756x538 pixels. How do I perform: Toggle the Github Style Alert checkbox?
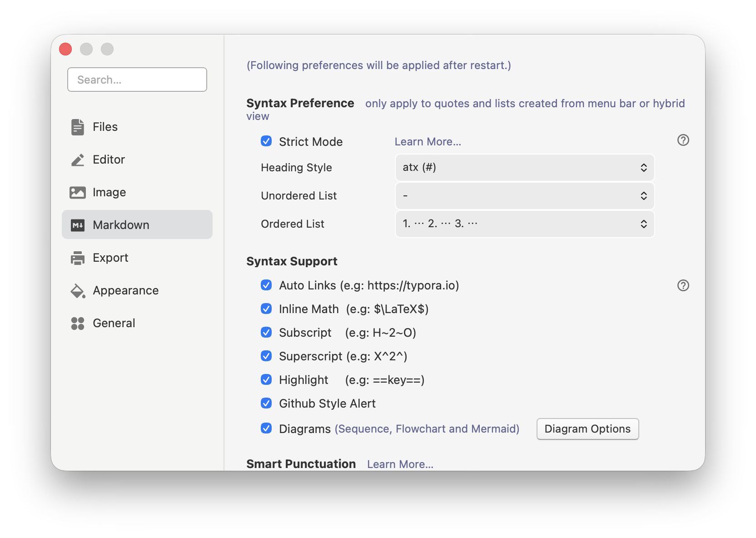coord(266,403)
